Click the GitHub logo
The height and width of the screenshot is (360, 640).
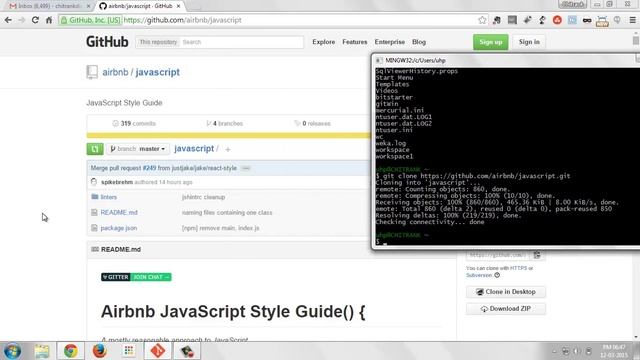pyautogui.click(x=107, y=42)
